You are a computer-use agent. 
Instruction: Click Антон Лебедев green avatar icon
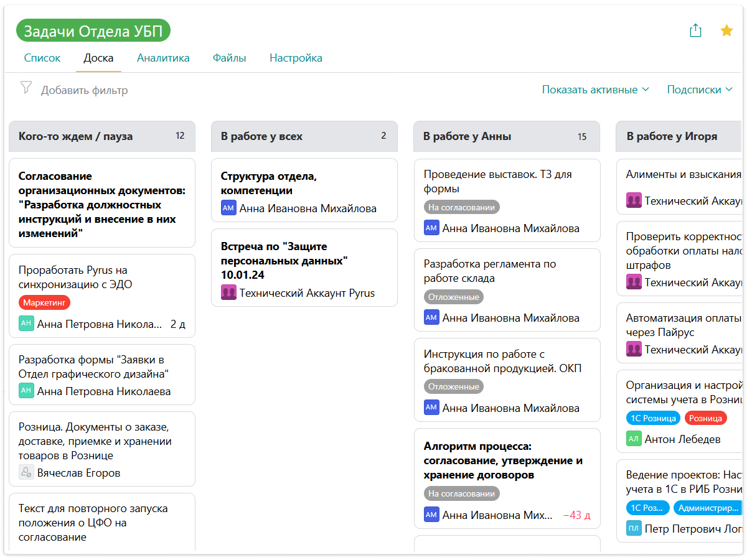[x=634, y=439]
